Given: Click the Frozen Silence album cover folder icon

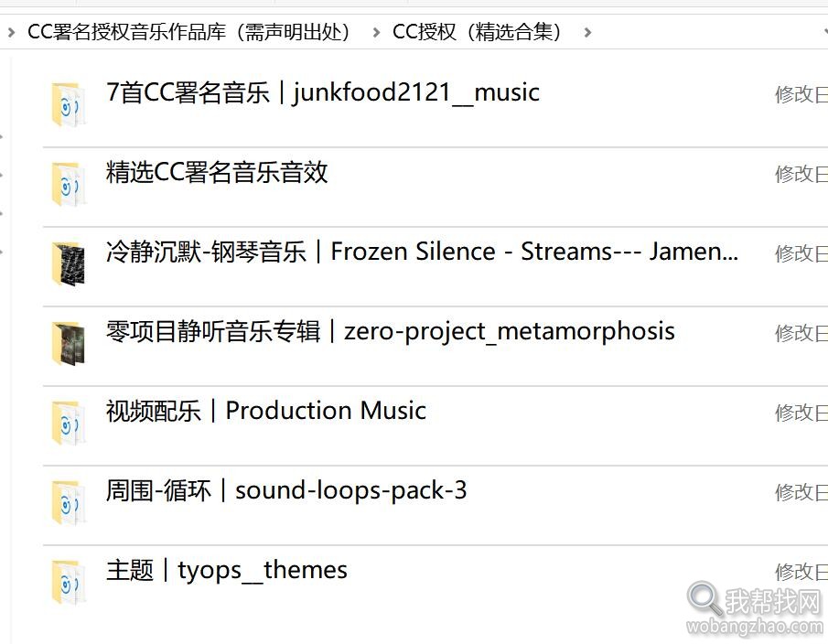Looking at the screenshot, I should (69, 264).
